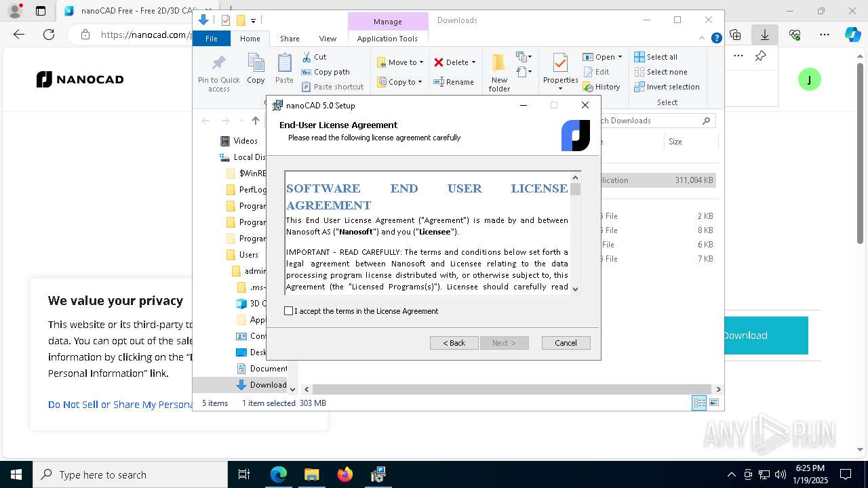Choose Select all in ribbon
This screenshot has height=488, width=868.
[656, 57]
